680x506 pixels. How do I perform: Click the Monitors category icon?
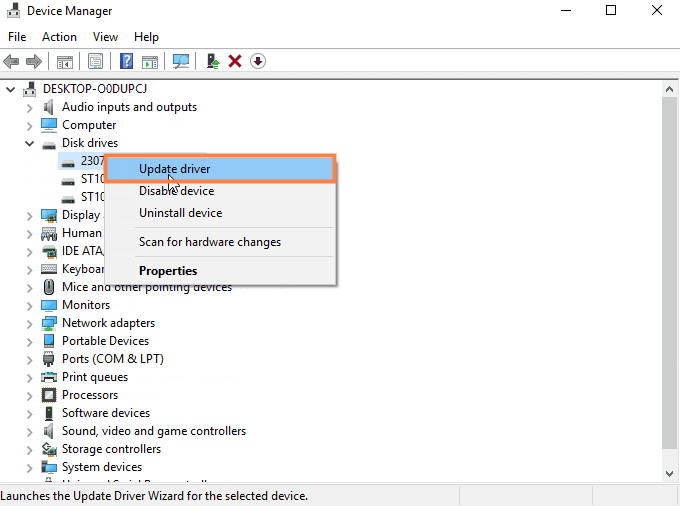pyautogui.click(x=49, y=305)
